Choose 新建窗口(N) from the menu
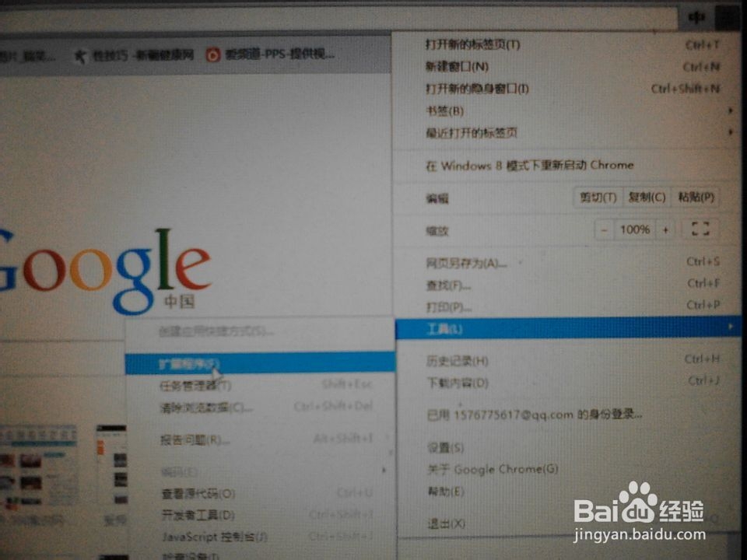747x560 pixels. (566, 66)
